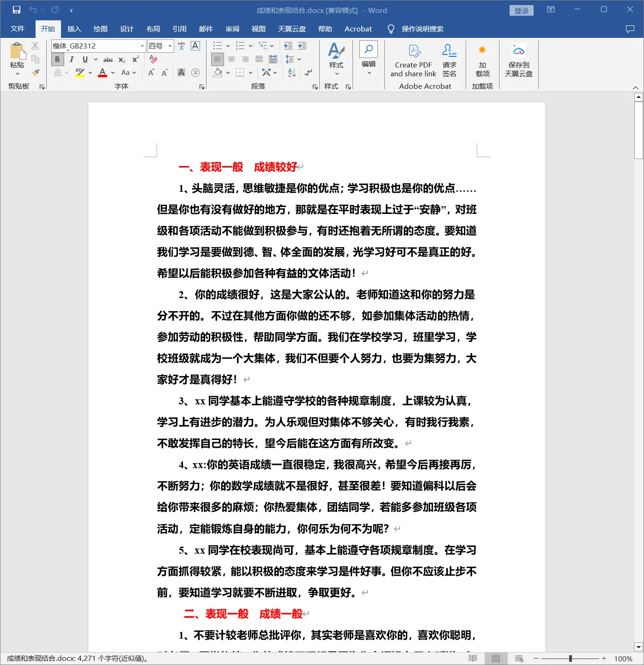The image size is (644, 665).
Task: Toggle show paragraph marks icon
Action: pos(308,73)
